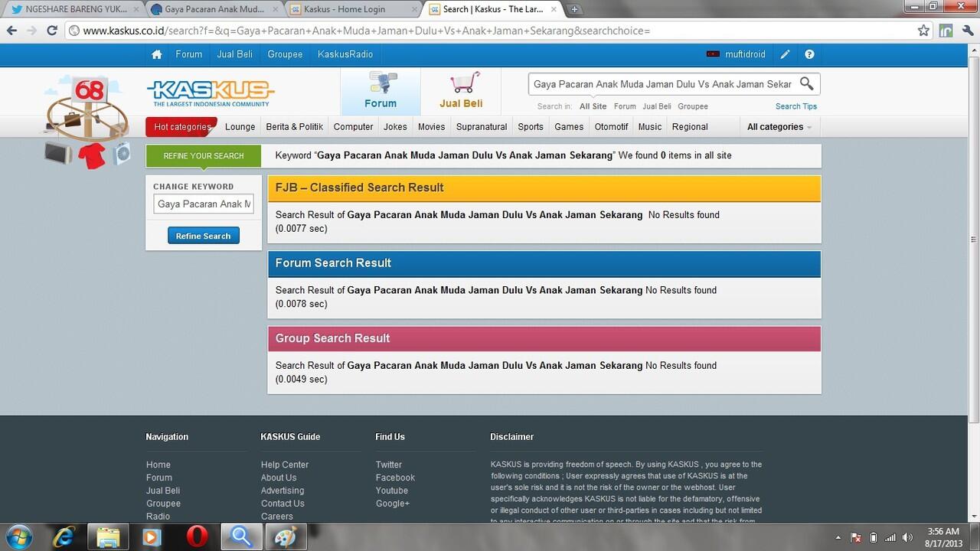Open the Facebook footer link
This screenshot has height=551, width=980.
(395, 478)
